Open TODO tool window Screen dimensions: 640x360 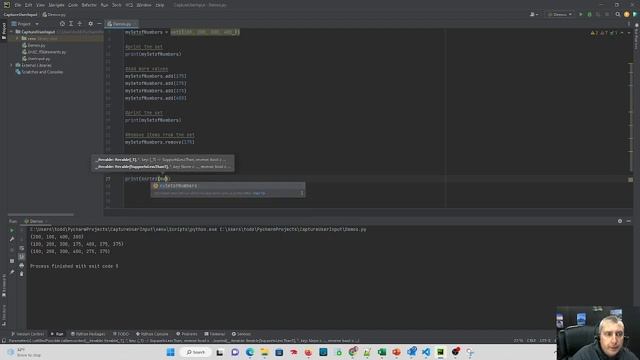121,334
